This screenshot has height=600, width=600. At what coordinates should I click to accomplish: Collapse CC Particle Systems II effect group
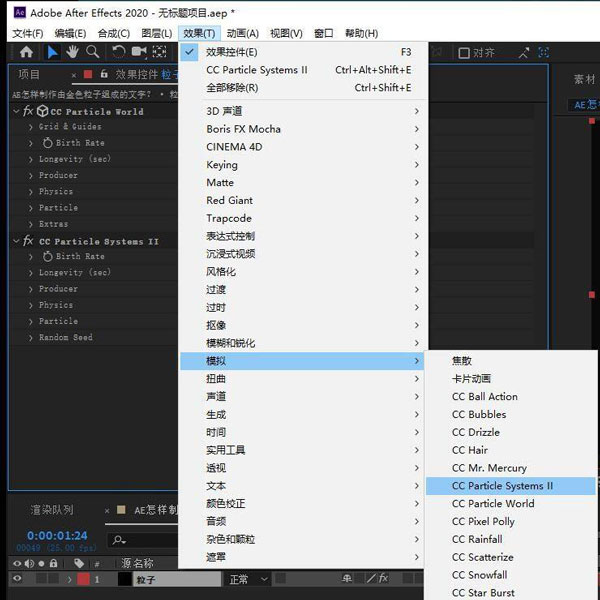click(x=16, y=241)
